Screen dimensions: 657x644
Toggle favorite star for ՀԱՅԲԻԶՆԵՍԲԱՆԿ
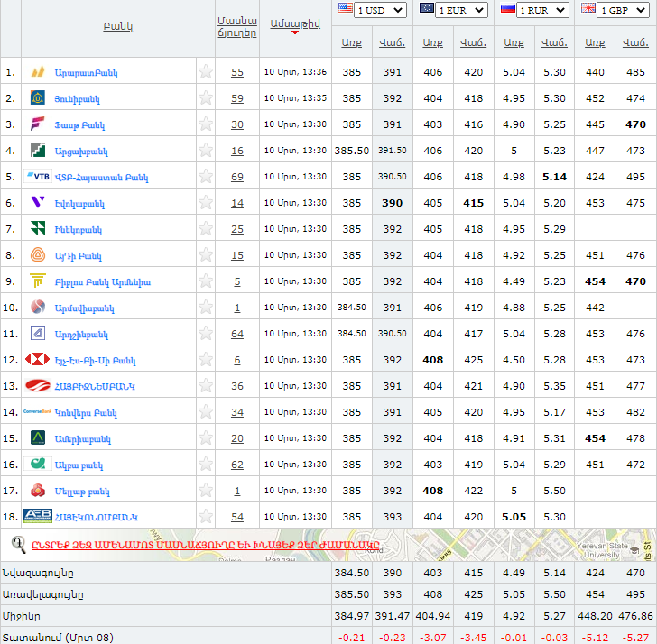coord(206,386)
